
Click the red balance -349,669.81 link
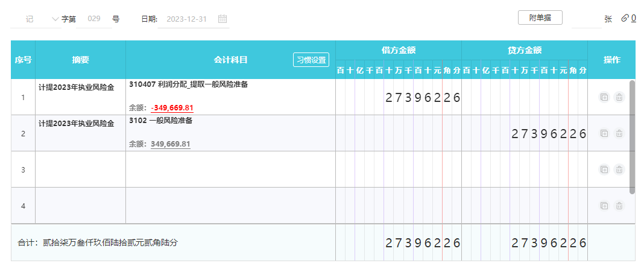pyautogui.click(x=172, y=108)
